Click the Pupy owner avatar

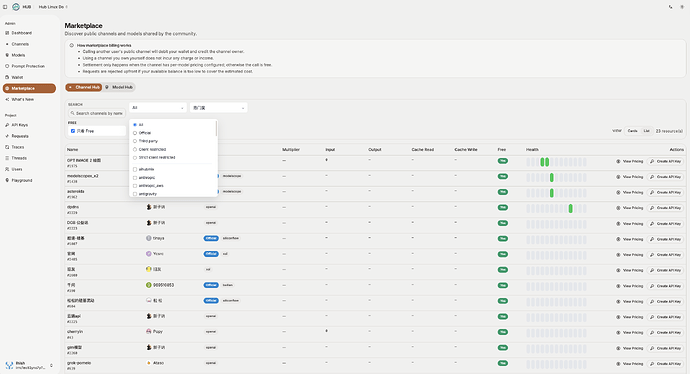click(x=149, y=331)
